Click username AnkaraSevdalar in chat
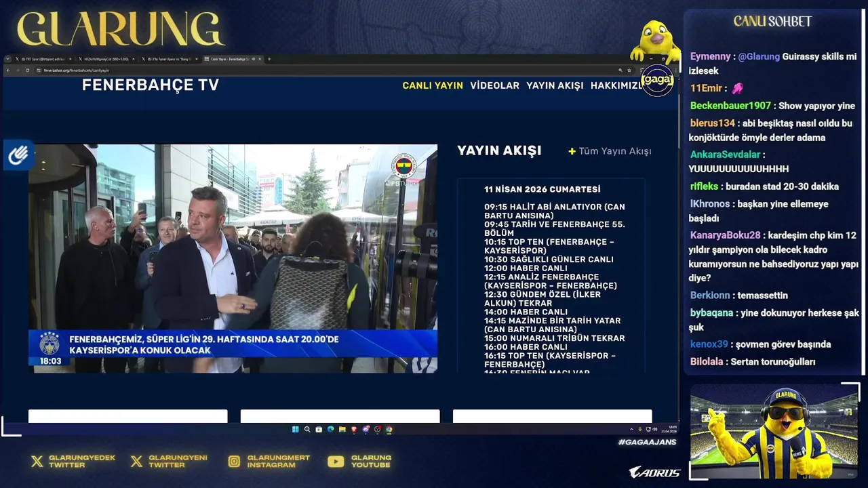The height and width of the screenshot is (488, 868). pyautogui.click(x=725, y=155)
